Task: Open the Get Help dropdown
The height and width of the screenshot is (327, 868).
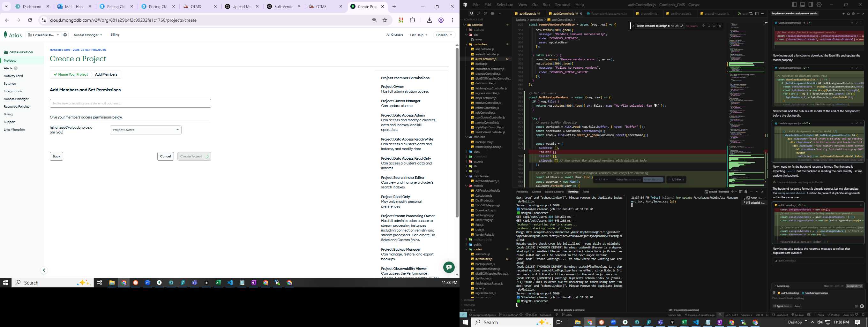Action: point(418,35)
